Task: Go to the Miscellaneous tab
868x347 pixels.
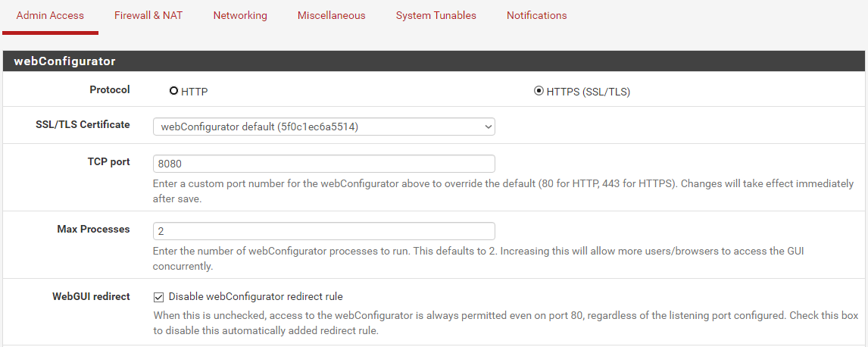Action: point(331,15)
